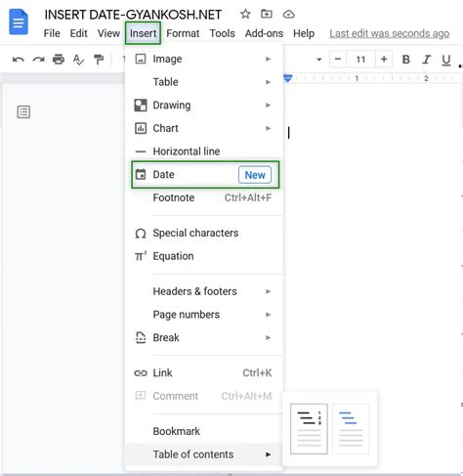Open the View menu
This screenshot has width=463, height=476.
[x=108, y=33]
